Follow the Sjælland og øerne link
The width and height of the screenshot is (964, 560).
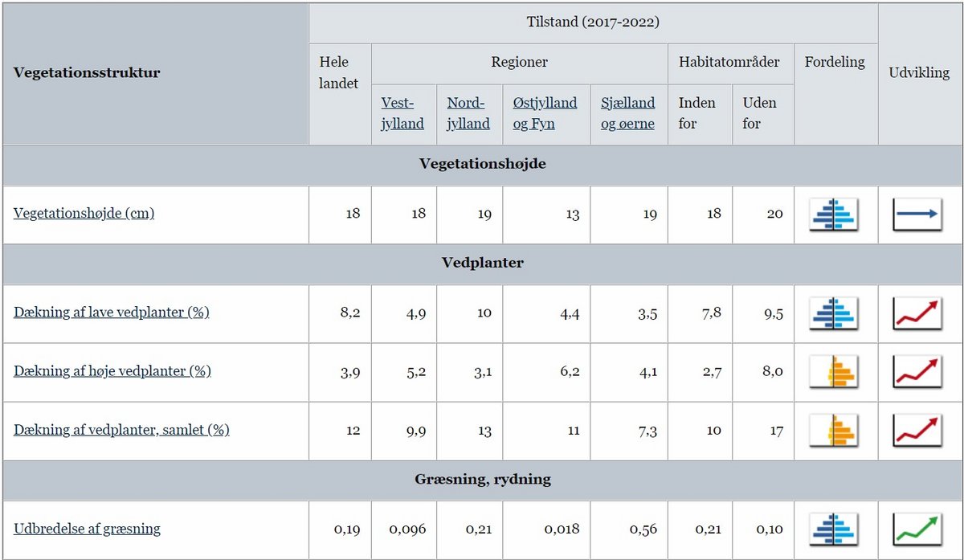click(627, 113)
